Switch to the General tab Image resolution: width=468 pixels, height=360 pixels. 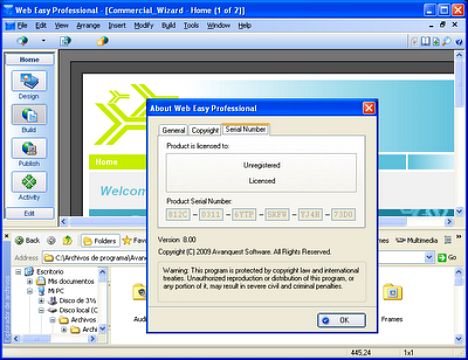(x=173, y=130)
